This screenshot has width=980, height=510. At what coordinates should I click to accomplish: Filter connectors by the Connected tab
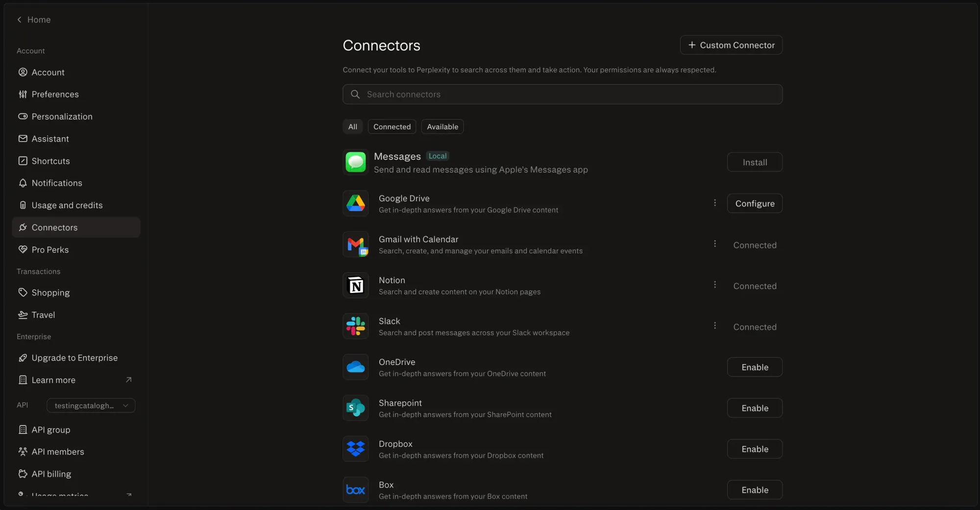[392, 127]
